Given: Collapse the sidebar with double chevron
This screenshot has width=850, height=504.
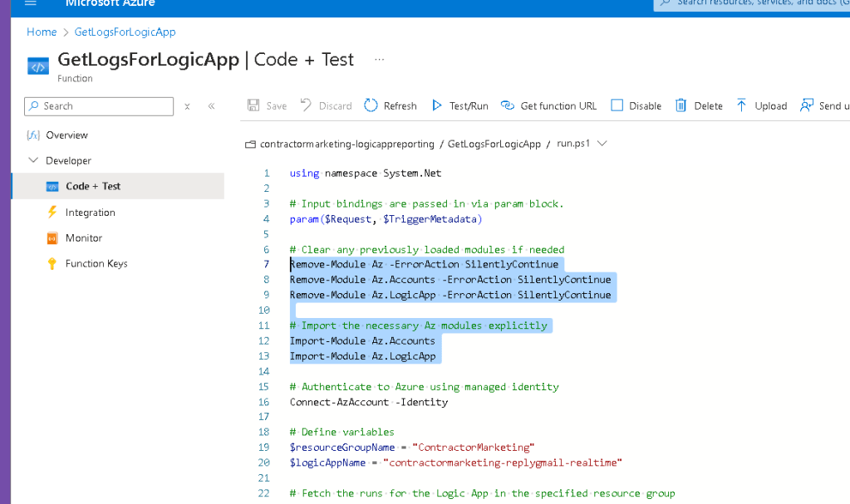Looking at the screenshot, I should click(211, 106).
